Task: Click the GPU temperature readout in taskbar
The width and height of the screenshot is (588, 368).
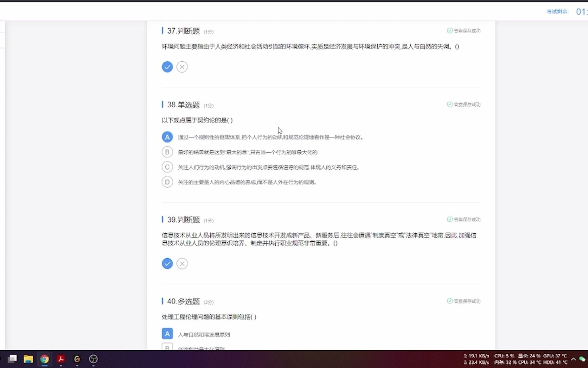Action: click(x=555, y=356)
